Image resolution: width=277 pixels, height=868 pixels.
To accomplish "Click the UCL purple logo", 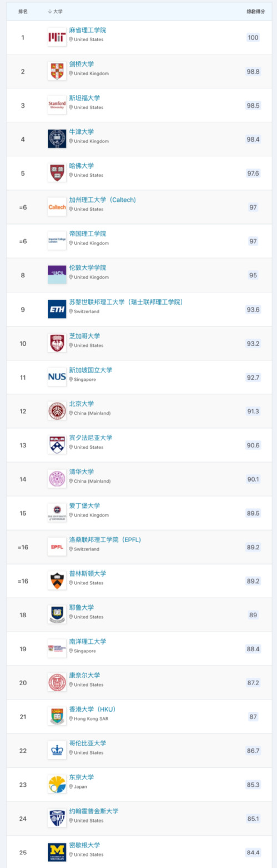I will click(57, 275).
